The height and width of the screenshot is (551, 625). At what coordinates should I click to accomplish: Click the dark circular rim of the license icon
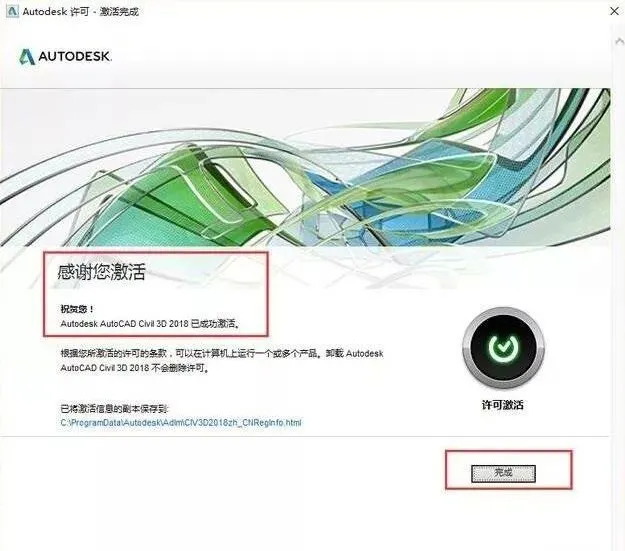point(503,314)
